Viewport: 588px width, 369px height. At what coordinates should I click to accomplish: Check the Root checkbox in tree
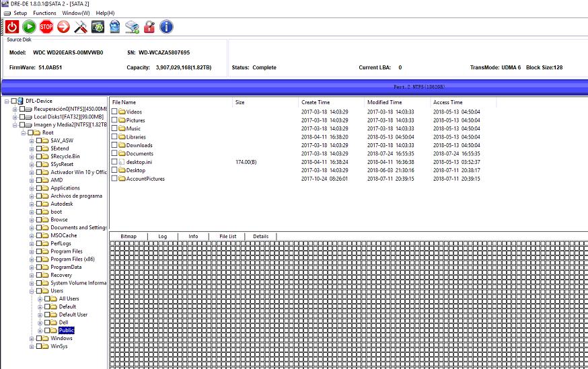(30, 132)
